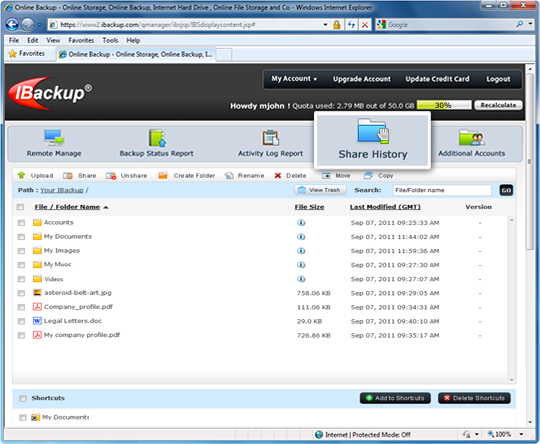Open the Share History folder icon

coord(373,131)
